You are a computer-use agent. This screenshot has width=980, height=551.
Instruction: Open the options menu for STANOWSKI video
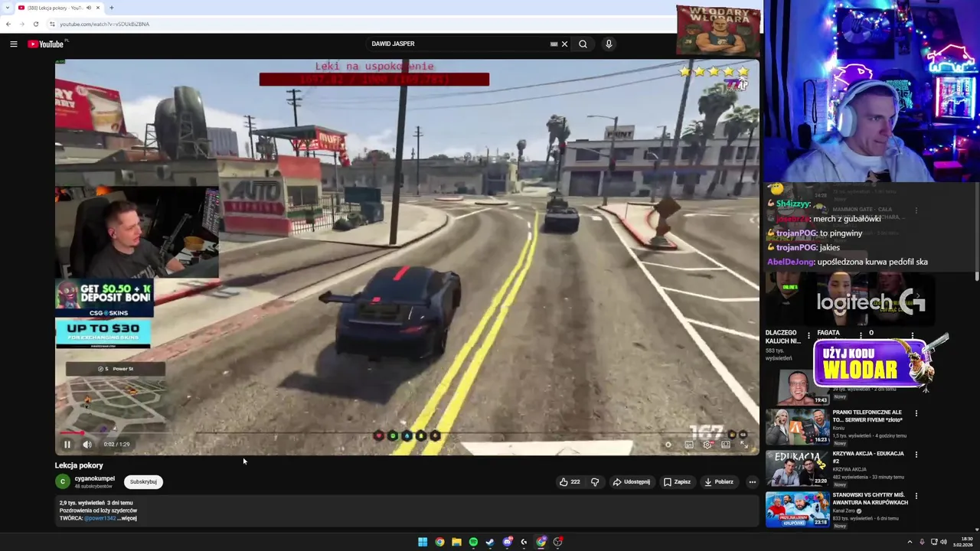tap(916, 496)
